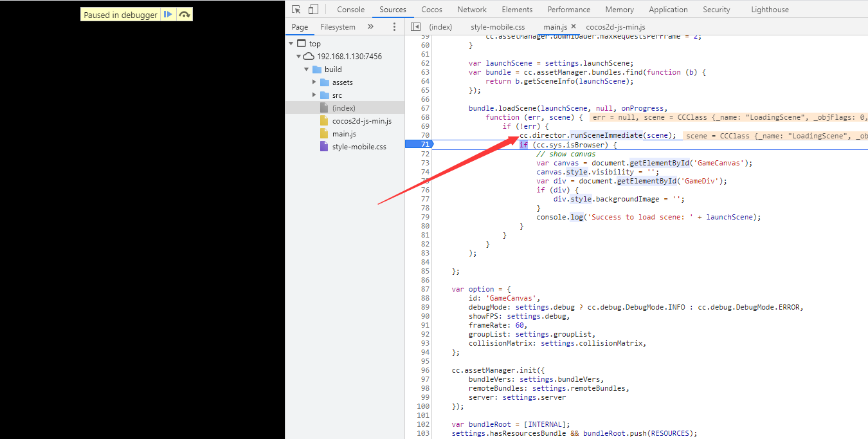Click the var bundleRoot declaration line
Image resolution: width=868 pixels, height=439 pixels.
point(511,424)
